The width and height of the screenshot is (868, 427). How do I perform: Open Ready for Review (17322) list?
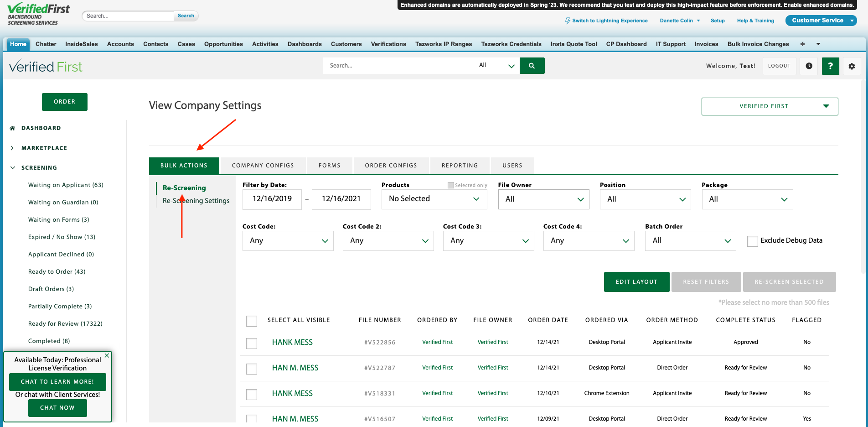[x=65, y=324]
